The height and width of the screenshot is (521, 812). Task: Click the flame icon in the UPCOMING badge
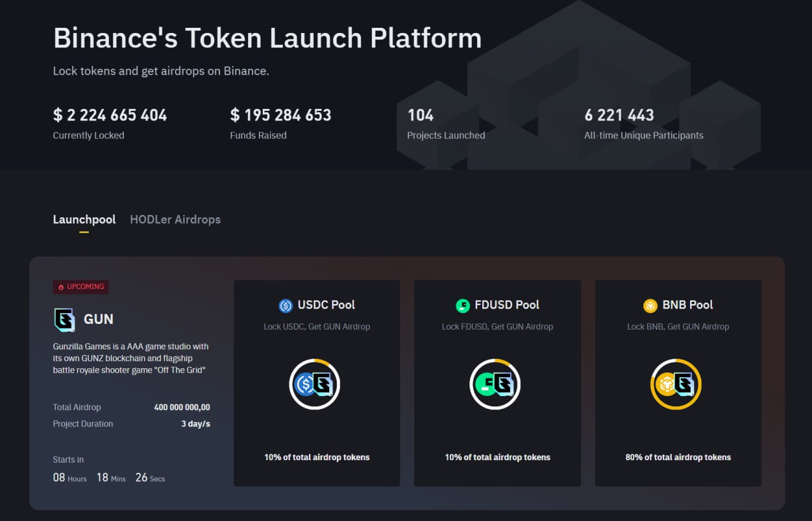coord(61,287)
